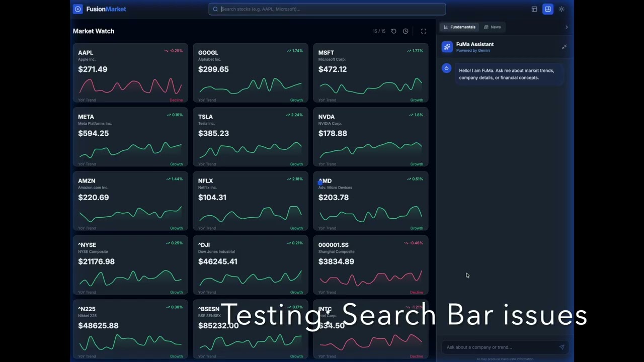This screenshot has width=644, height=362.
Task: Click the $21176.98 price
Action: (x=96, y=261)
